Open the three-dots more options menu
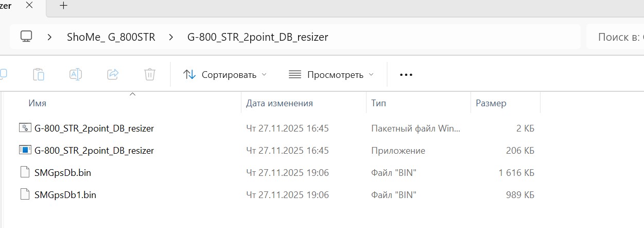 click(406, 75)
